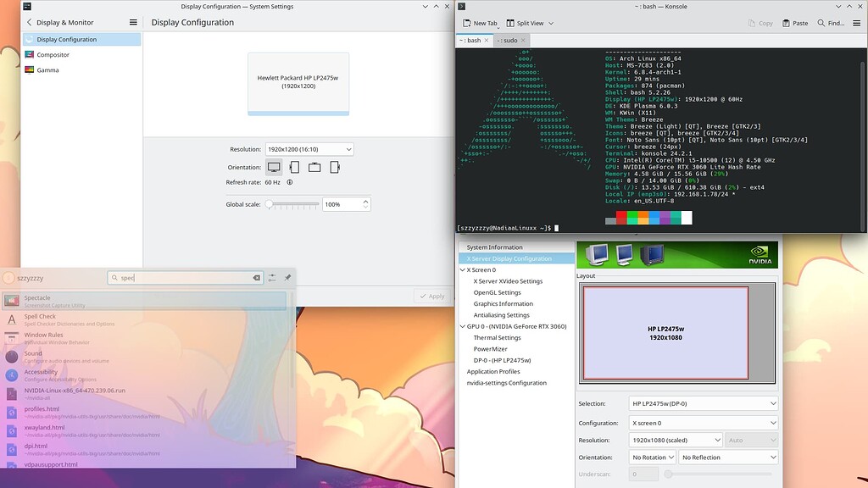Select portrait orientation for the display
The image size is (868, 488).
pos(297,167)
